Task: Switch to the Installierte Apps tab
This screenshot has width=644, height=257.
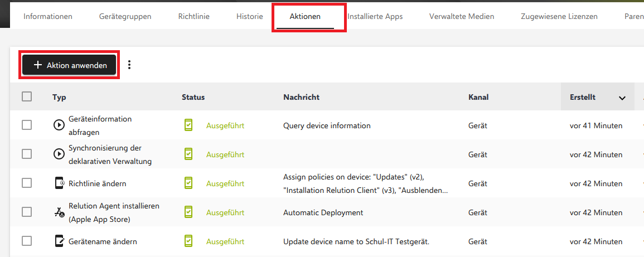Action: tap(375, 17)
